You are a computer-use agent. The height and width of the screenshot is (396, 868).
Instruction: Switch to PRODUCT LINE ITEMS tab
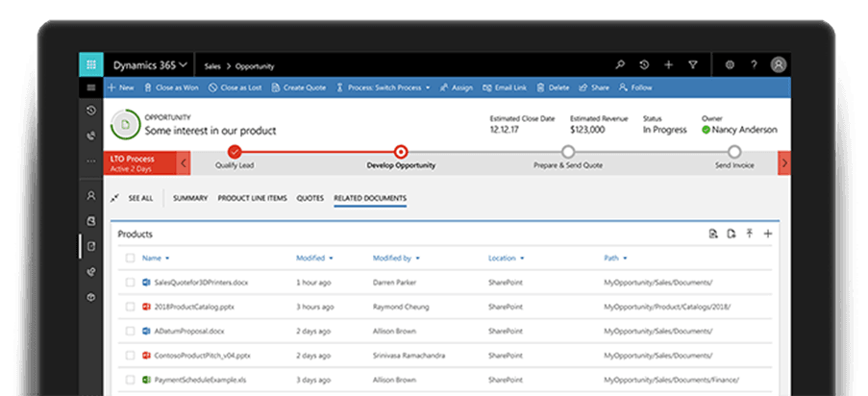(x=253, y=198)
